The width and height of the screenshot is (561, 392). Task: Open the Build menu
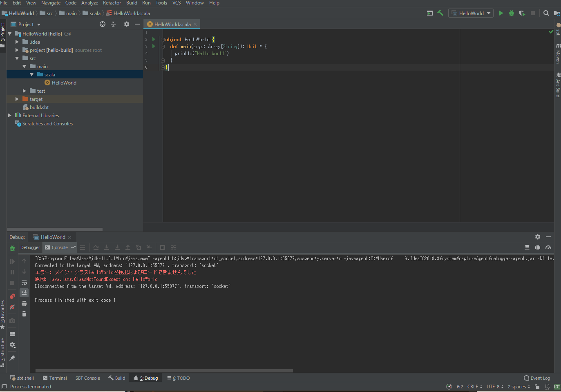point(132,3)
